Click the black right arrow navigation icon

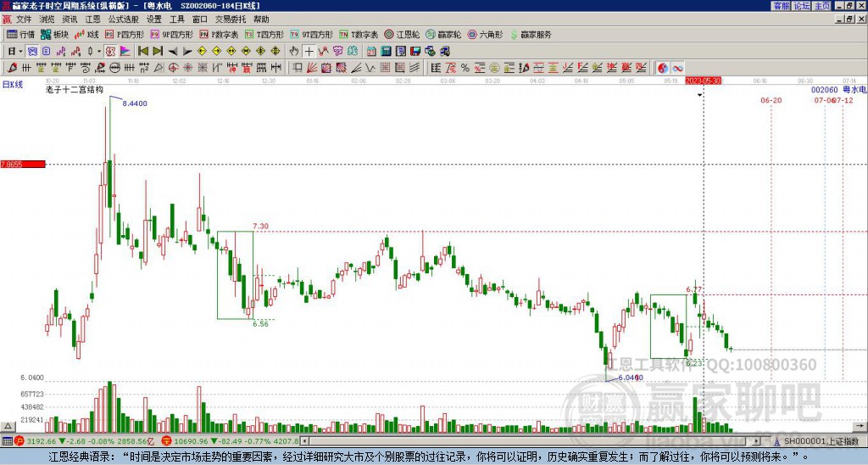click(x=187, y=51)
